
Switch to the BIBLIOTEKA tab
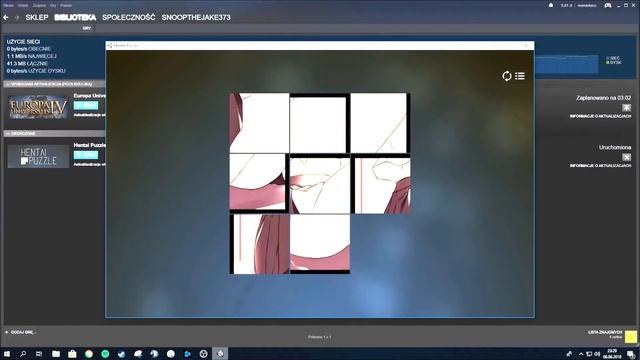75,18
